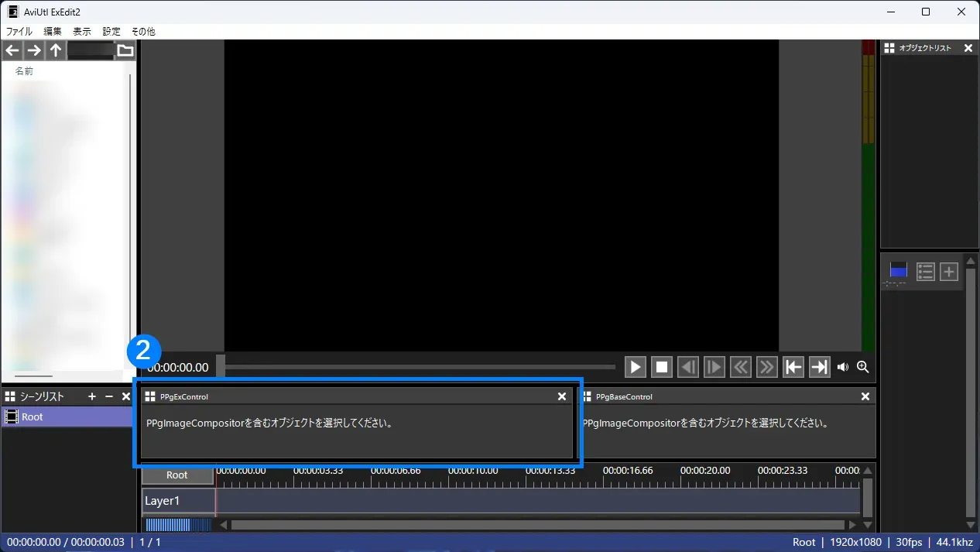This screenshot has width=980, height=552.
Task: Close the PPgBaseControl panel
Action: point(865,396)
